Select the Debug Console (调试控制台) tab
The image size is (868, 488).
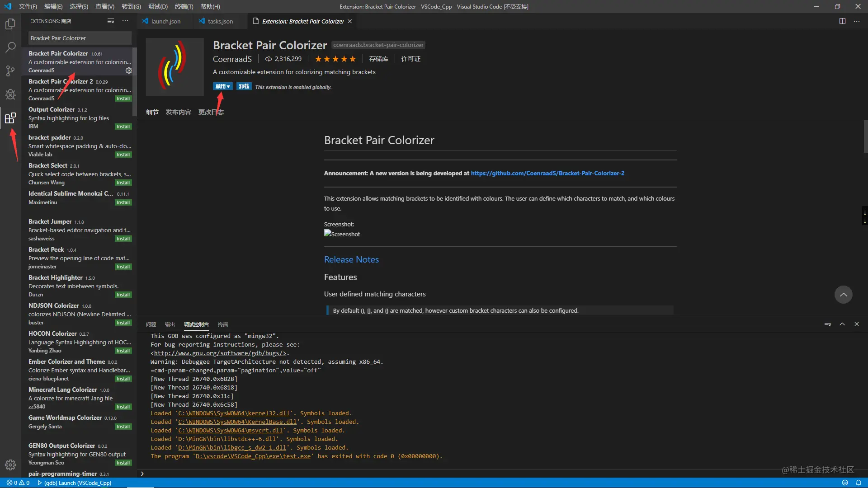click(196, 324)
